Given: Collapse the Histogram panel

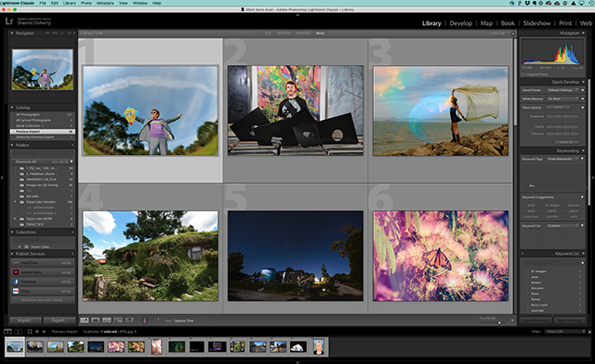Looking at the screenshot, I should click(x=583, y=33).
